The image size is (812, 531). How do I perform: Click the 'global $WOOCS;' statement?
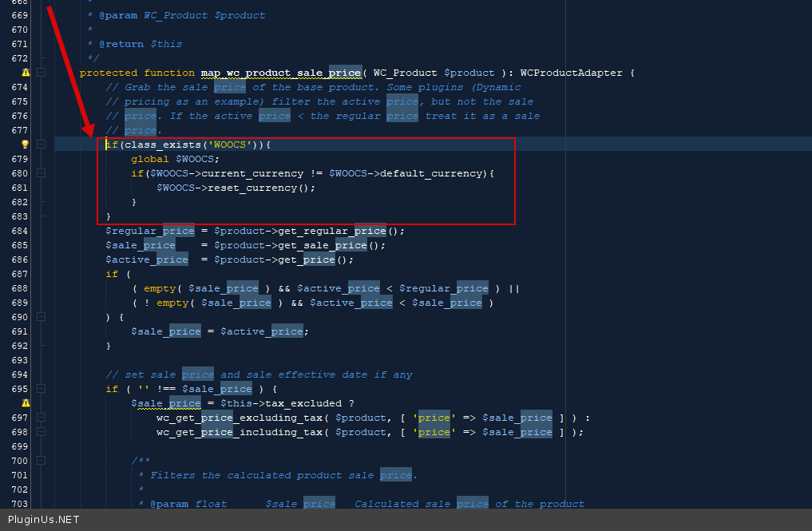175,159
